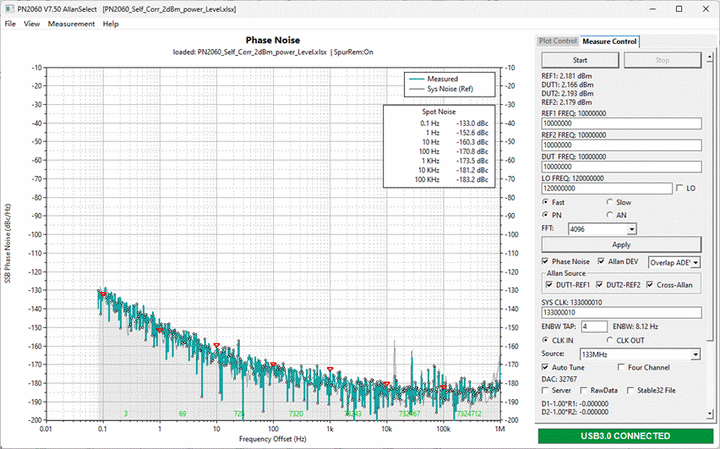Click the PN2060 application title bar icon
Image resolution: width=720 pixels, height=449 pixels.
pyautogui.click(x=9, y=9)
